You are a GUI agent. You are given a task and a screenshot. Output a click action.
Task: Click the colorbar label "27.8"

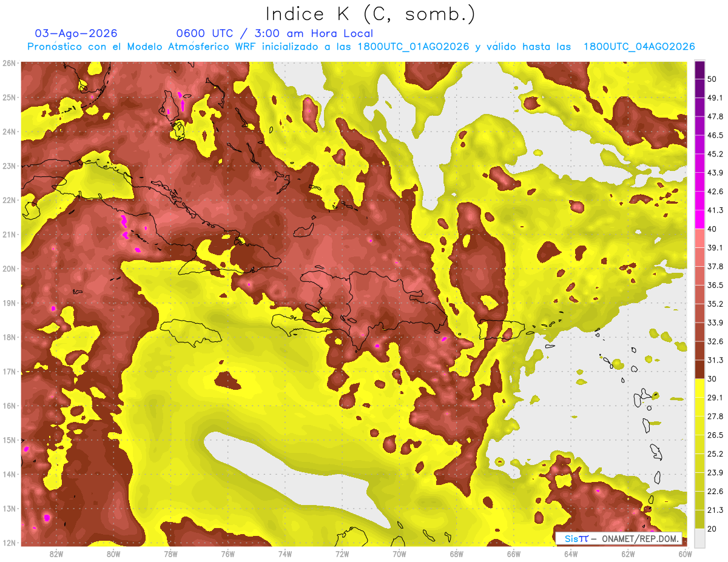click(715, 416)
